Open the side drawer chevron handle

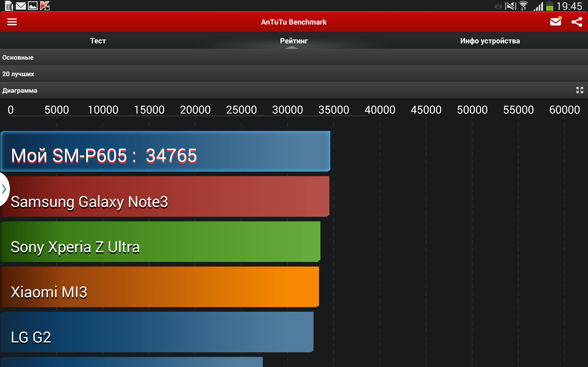pos(4,189)
